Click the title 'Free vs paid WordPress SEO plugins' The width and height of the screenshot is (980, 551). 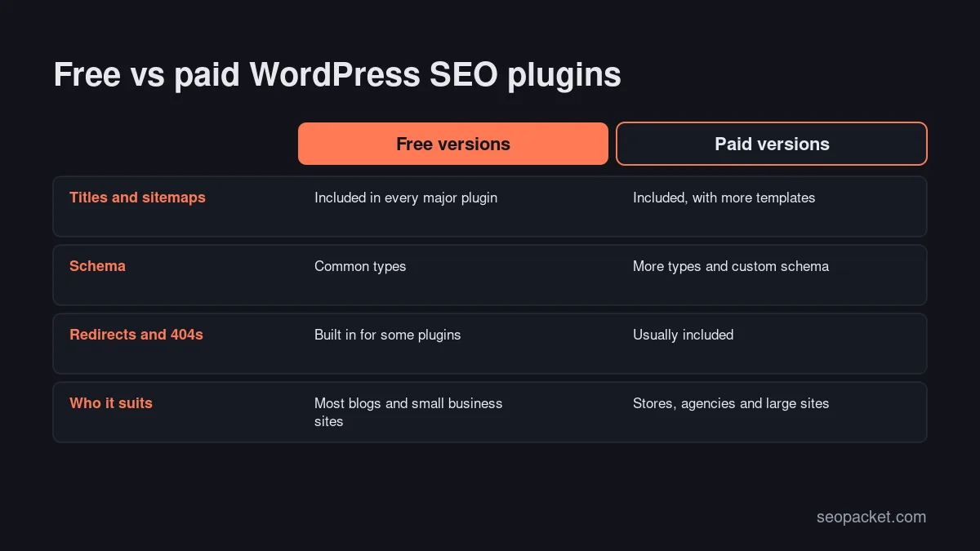click(337, 75)
